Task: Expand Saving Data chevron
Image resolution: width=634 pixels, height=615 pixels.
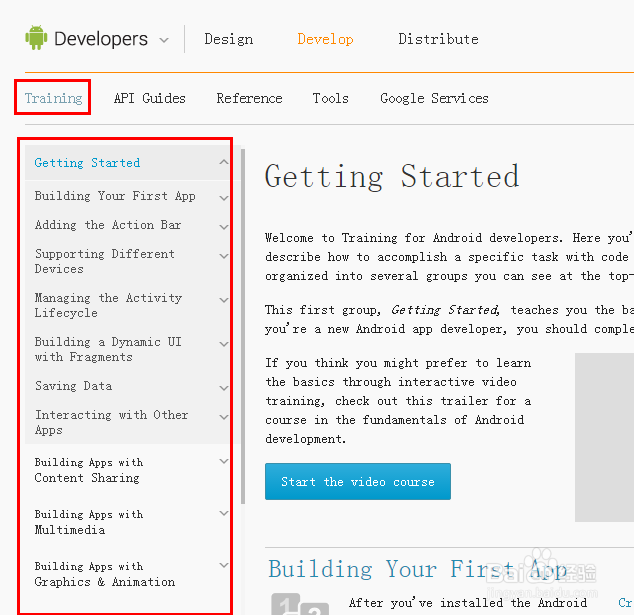Action: coord(224,388)
